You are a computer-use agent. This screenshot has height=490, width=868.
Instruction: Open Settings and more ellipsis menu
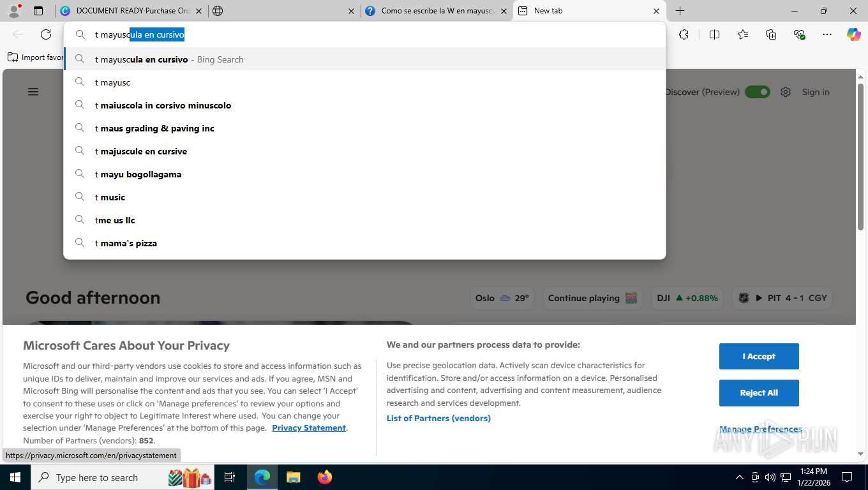pyautogui.click(x=827, y=34)
